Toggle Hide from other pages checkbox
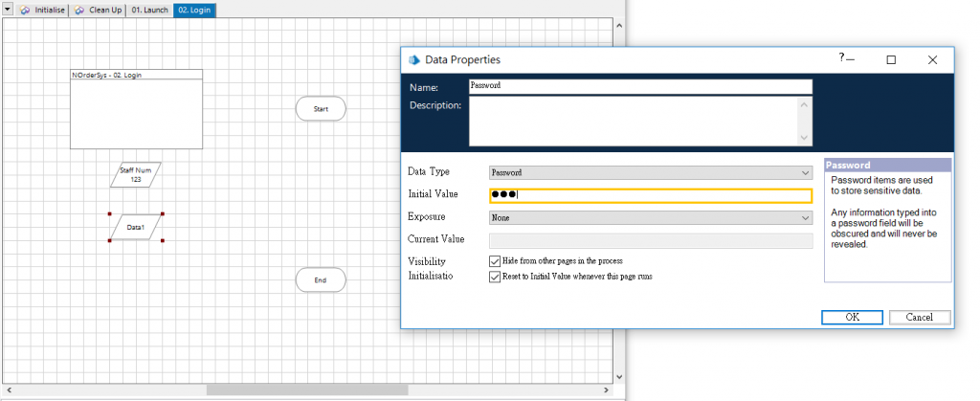The width and height of the screenshot is (980, 401). [x=495, y=261]
